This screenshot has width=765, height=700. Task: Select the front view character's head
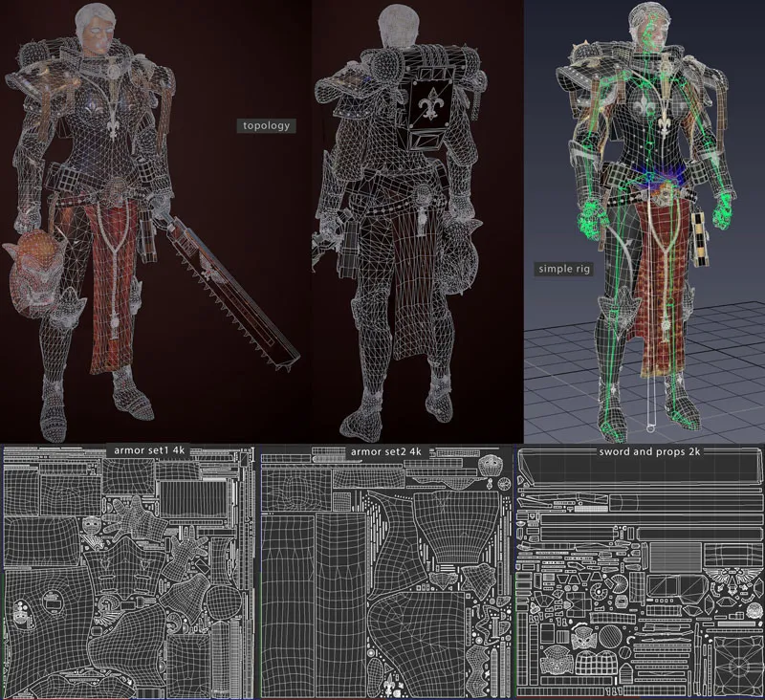tap(104, 28)
